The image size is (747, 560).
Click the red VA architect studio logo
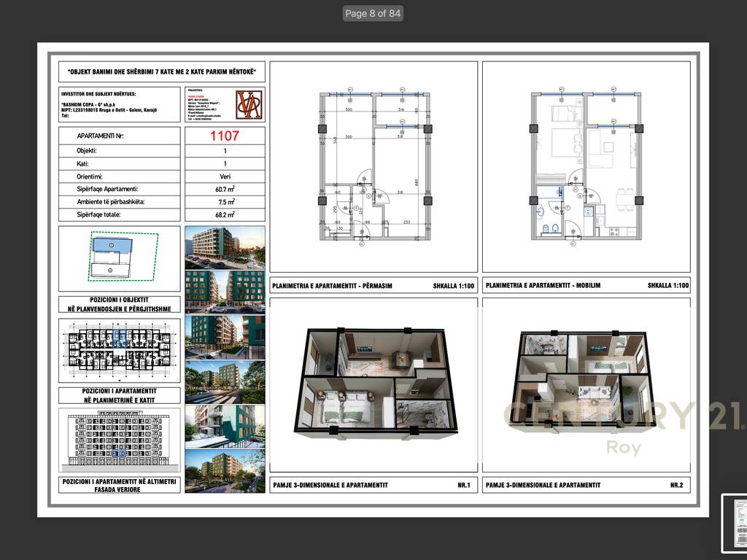[249, 105]
